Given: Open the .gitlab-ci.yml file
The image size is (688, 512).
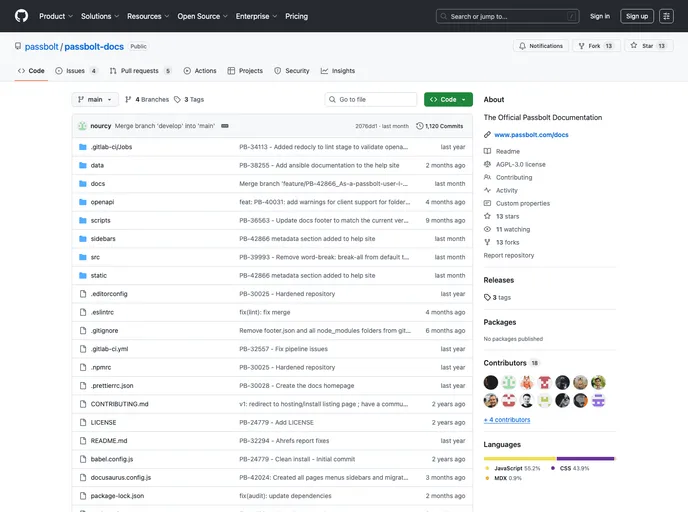Looking at the screenshot, I should [109, 349].
